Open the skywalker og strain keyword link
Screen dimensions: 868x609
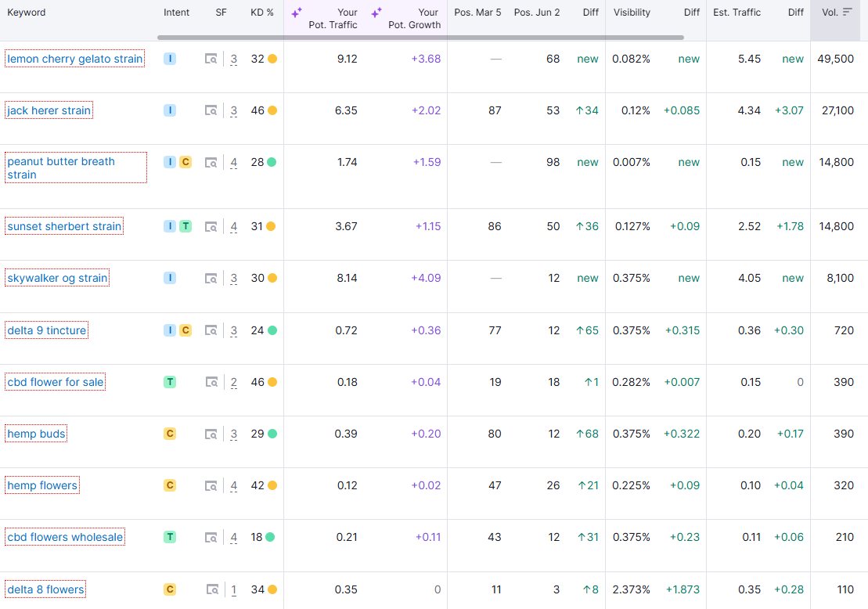click(57, 278)
